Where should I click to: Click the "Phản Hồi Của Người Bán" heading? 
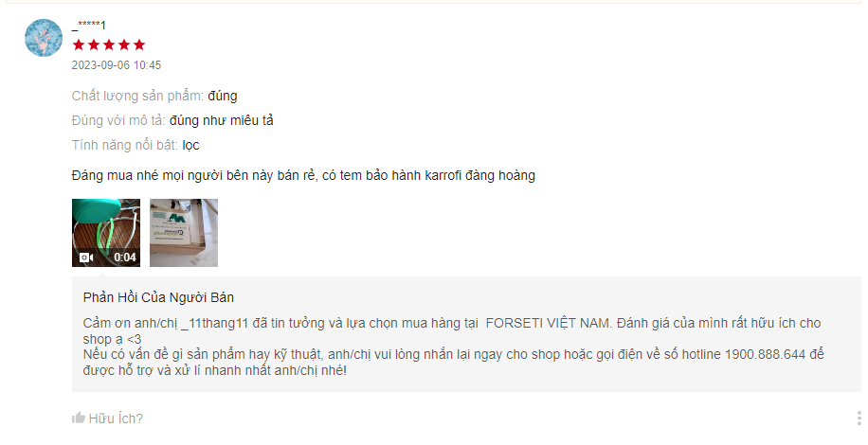pos(158,297)
